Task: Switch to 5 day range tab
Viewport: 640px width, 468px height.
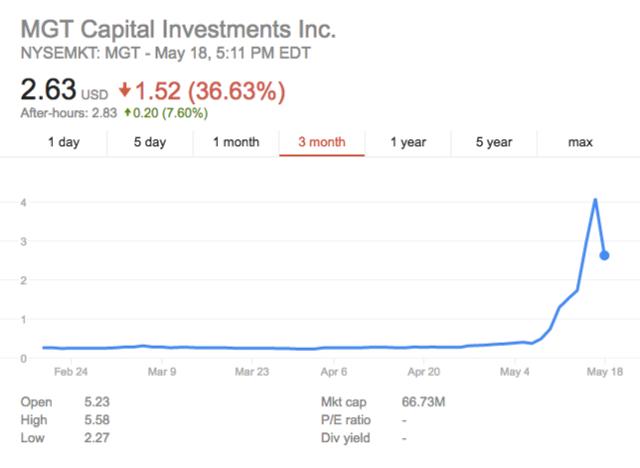Action: tap(150, 142)
